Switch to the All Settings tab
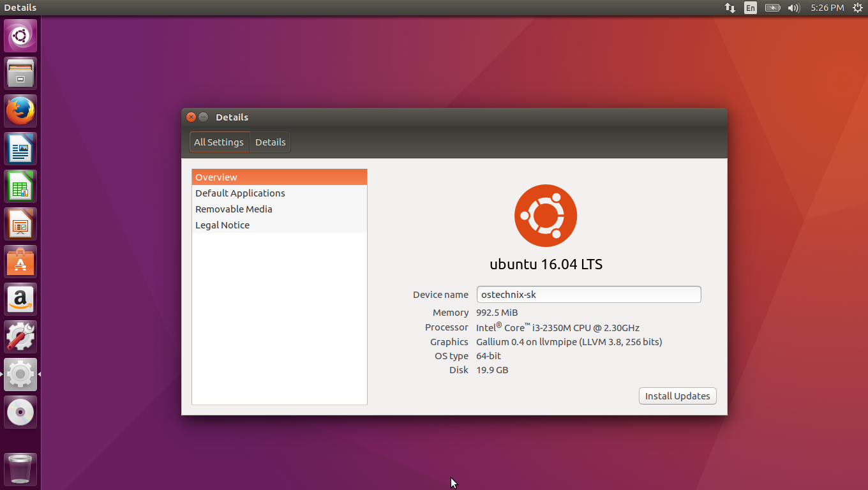The image size is (868, 490). click(x=219, y=142)
